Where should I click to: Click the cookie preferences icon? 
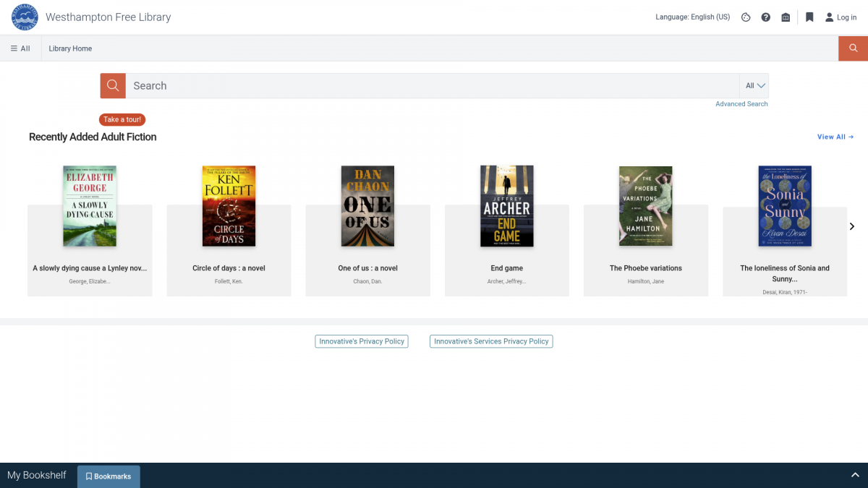tap(746, 17)
